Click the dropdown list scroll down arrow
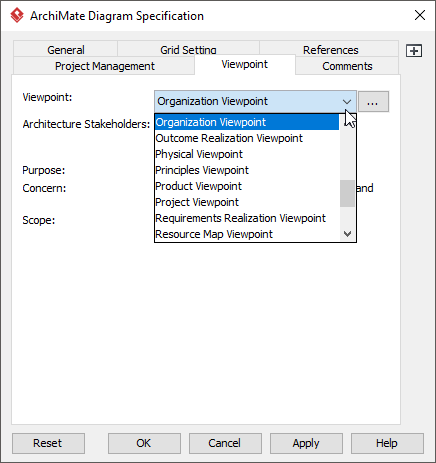The image size is (436, 463). (347, 234)
